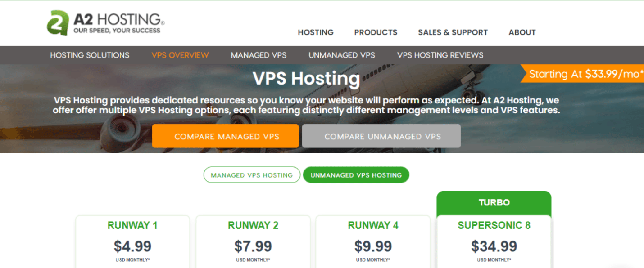Viewport: 644px width, 268px height.
Task: Open the Unmanaged VPS page
Action: tap(342, 55)
